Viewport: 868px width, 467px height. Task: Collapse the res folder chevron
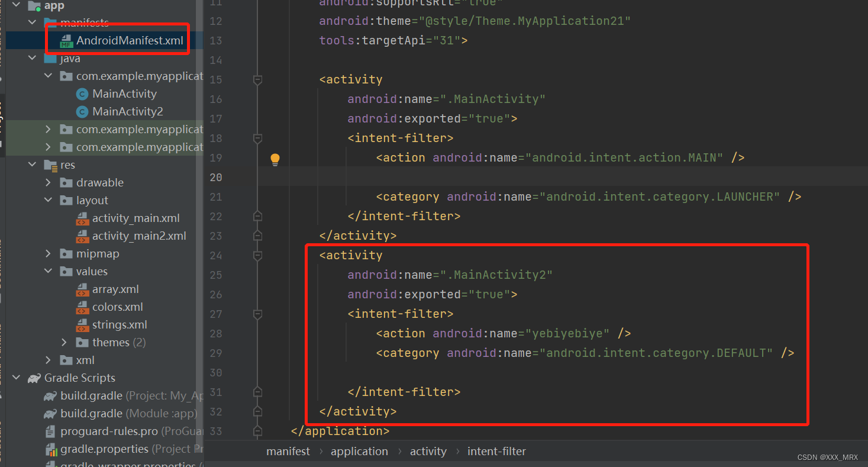[32, 165]
